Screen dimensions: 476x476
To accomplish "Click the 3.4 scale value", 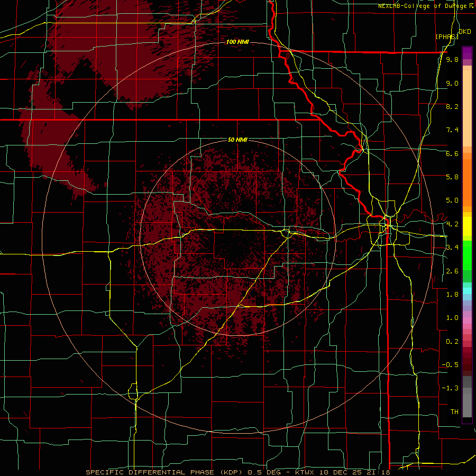I will pos(452,248).
